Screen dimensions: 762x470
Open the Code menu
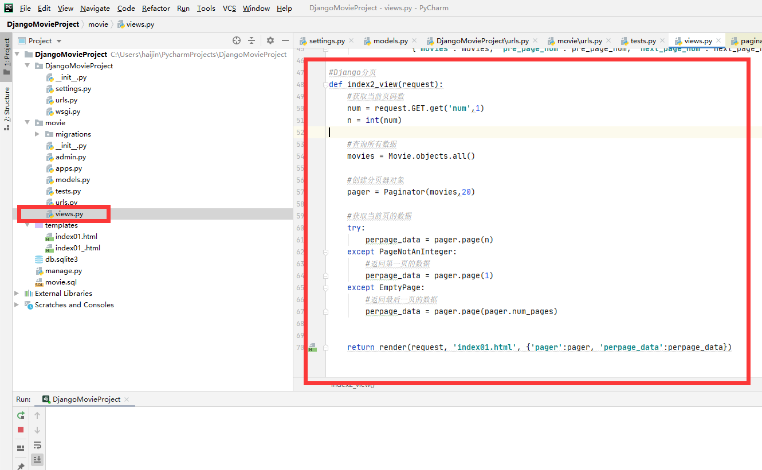pyautogui.click(x=126, y=8)
